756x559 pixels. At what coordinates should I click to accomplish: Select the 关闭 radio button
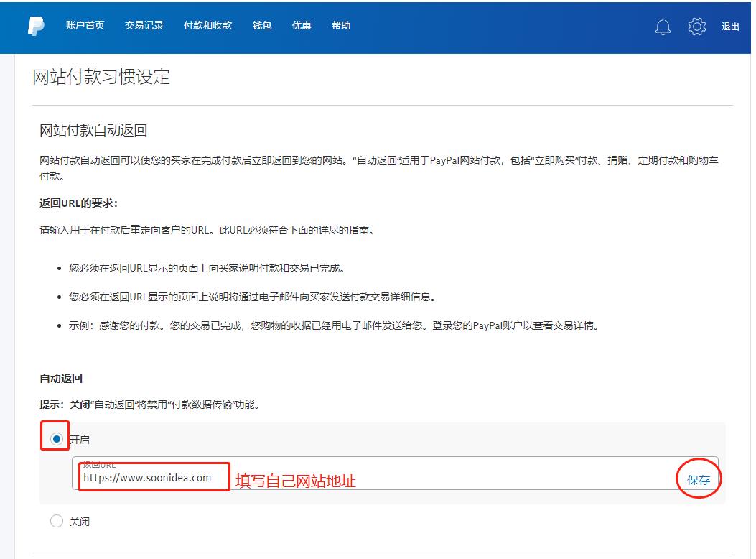(57, 522)
